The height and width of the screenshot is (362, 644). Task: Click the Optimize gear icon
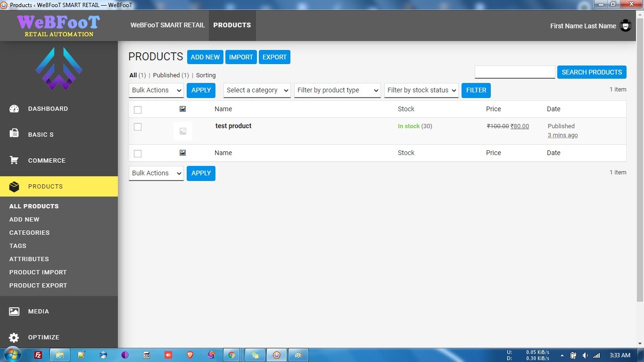click(14, 337)
